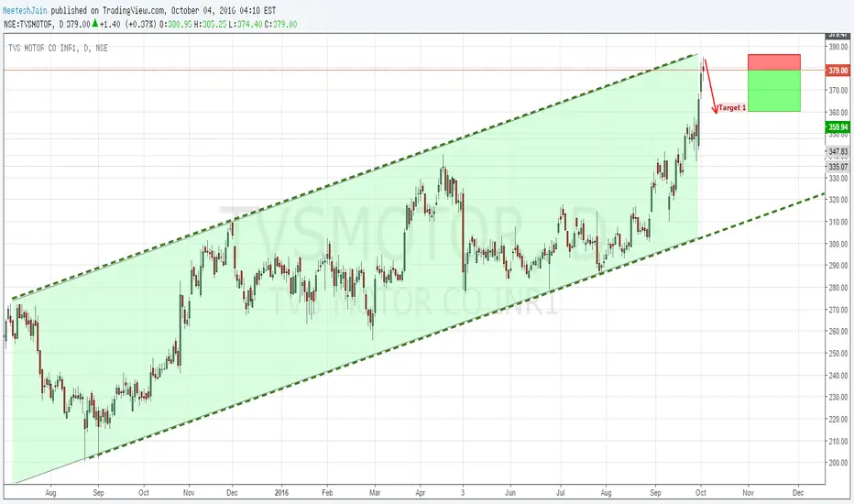Click the 200.00 price axis label
854x504 pixels.
click(838, 463)
